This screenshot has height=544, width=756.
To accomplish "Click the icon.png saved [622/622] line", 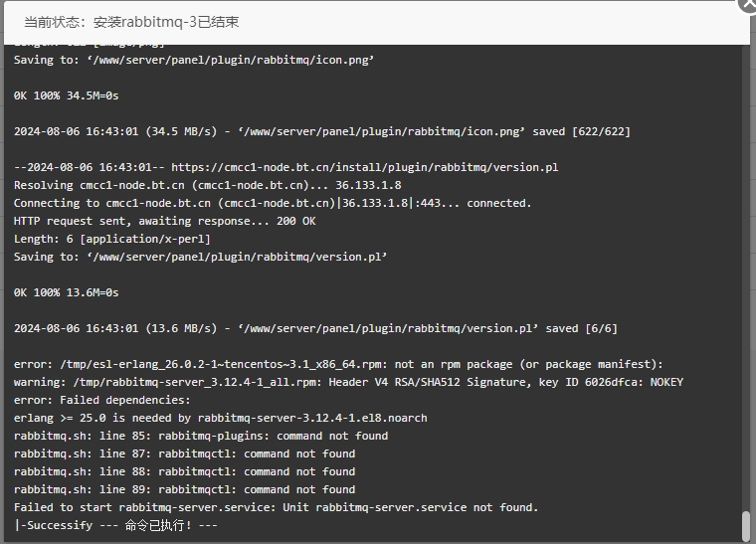I will 322,131.
